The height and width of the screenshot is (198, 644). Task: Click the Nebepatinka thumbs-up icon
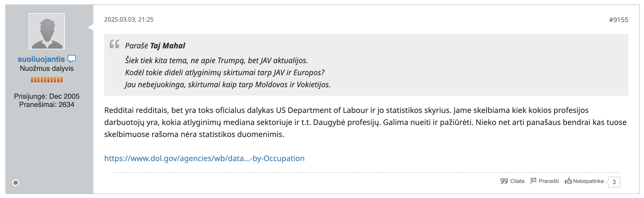tap(568, 181)
